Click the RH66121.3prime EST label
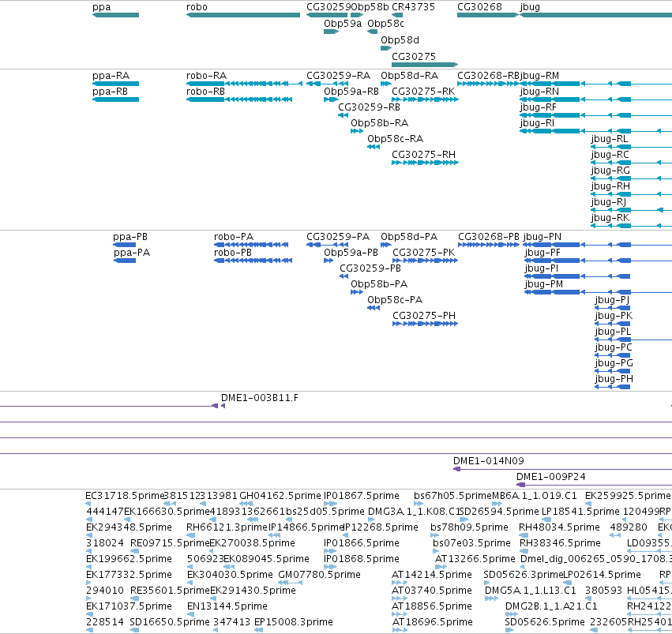This screenshot has width=672, height=634. pos(227,527)
